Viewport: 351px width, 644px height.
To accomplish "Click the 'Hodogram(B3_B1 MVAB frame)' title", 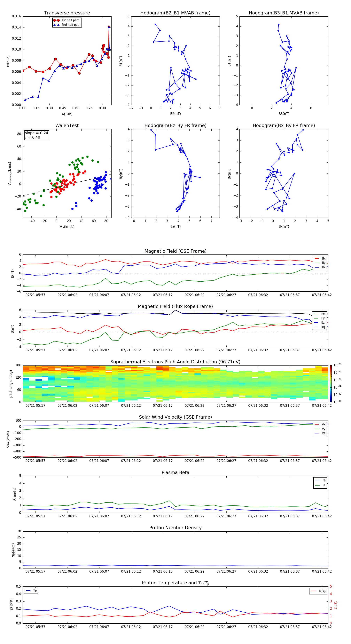I will pyautogui.click(x=284, y=13).
